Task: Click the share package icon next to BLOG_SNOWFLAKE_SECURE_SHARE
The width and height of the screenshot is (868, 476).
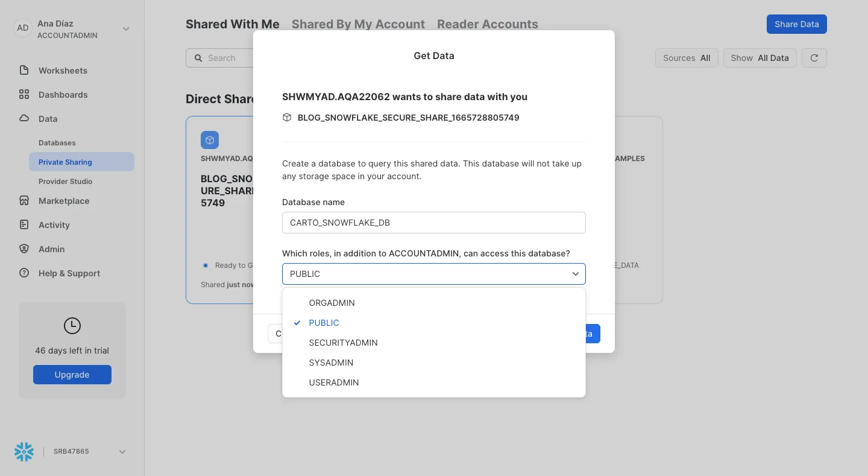Action: point(287,117)
